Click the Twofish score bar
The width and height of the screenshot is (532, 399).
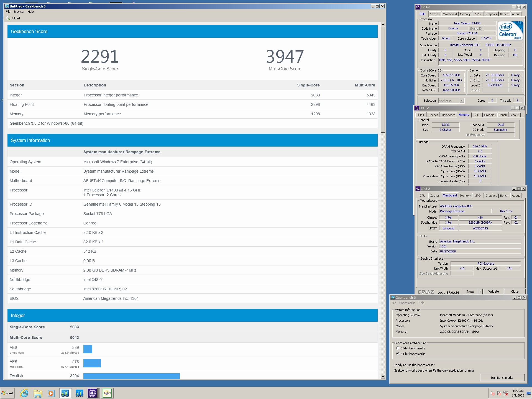[x=131, y=376]
